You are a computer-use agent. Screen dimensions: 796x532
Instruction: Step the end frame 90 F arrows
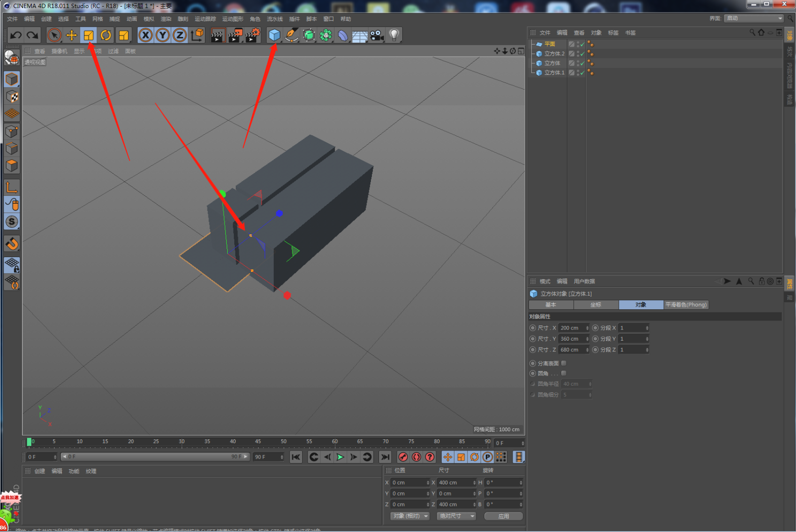282,457
